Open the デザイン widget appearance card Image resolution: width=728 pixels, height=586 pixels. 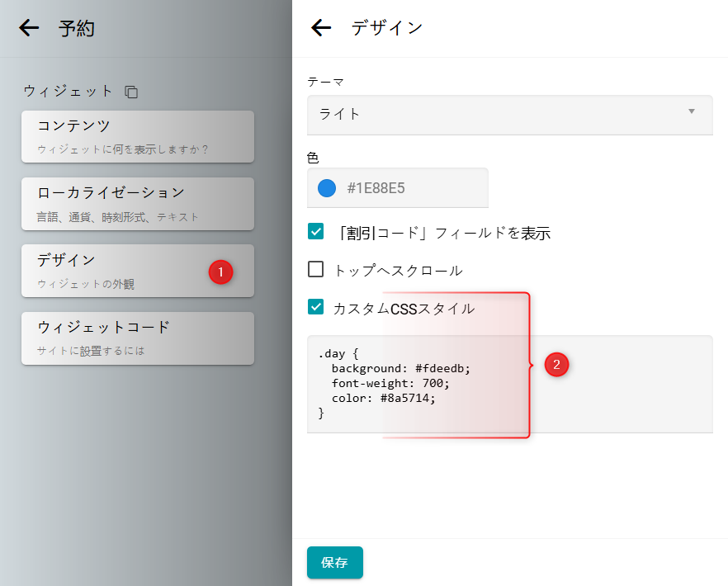pos(138,271)
